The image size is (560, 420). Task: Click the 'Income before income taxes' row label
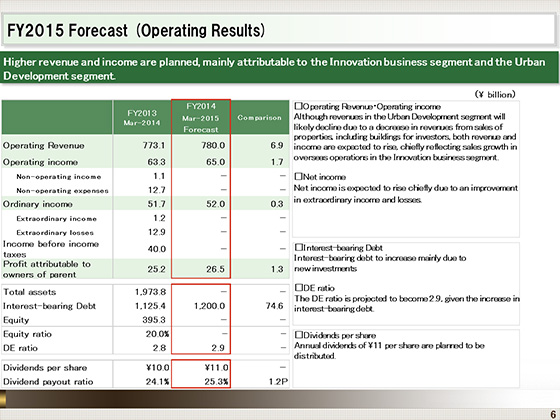(x=51, y=249)
